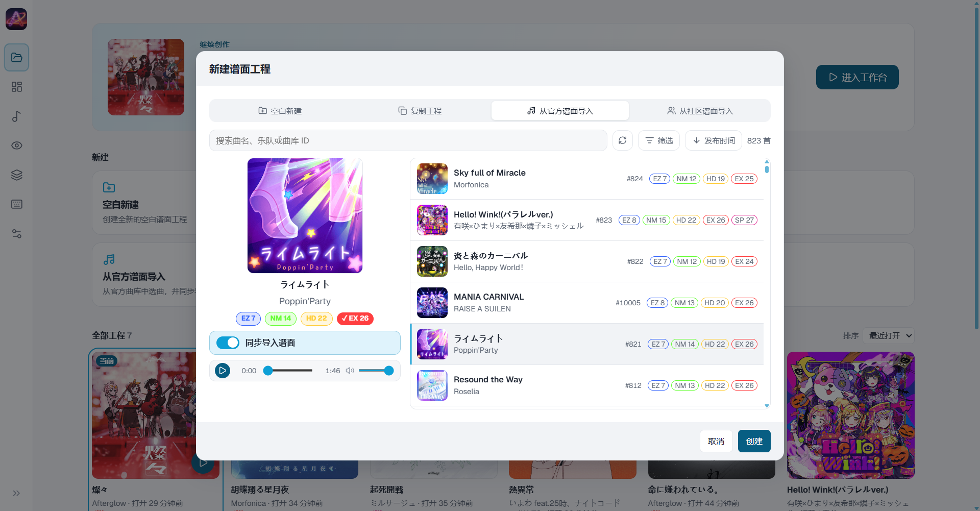
Task: Switch to the 空白新建 tab
Action: (280, 111)
